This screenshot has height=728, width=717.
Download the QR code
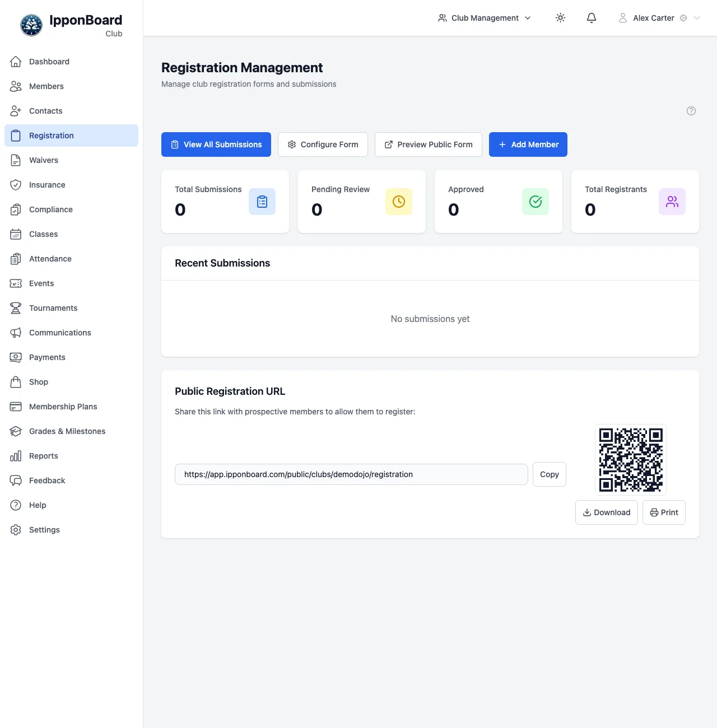click(x=607, y=512)
